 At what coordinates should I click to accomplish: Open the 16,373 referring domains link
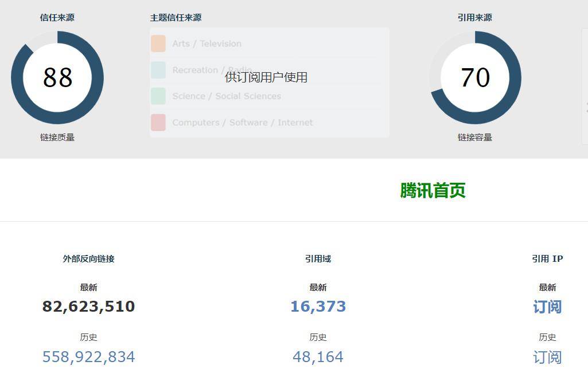(318, 307)
